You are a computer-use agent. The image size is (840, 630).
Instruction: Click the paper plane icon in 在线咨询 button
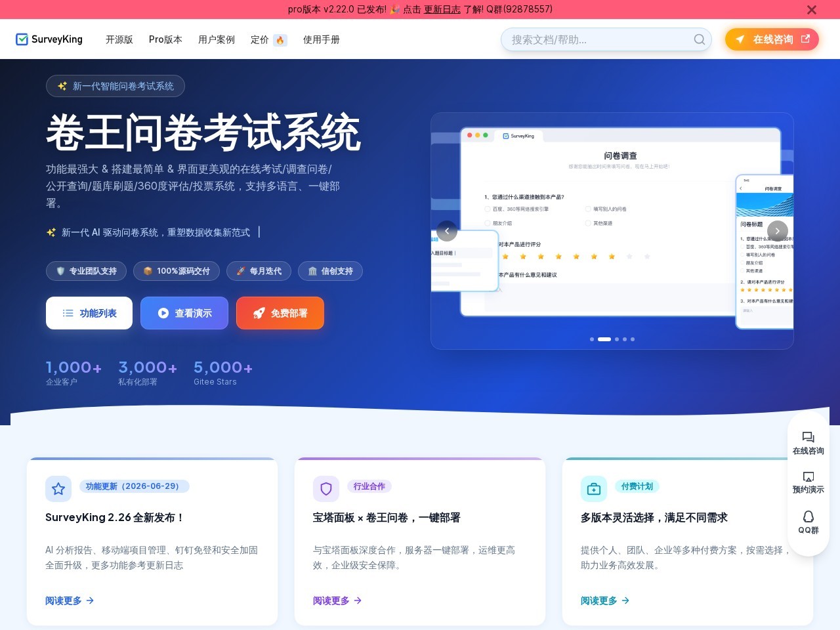pyautogui.click(x=740, y=39)
